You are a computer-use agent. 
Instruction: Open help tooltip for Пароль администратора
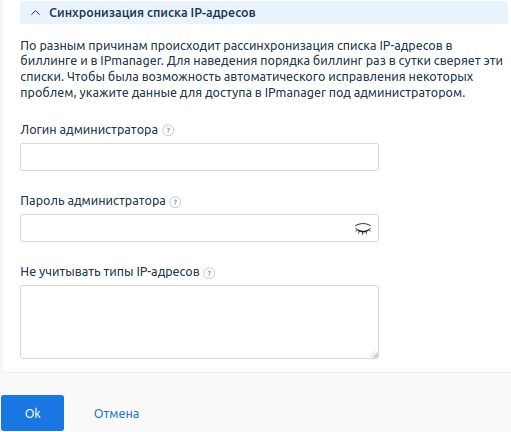pos(175,202)
